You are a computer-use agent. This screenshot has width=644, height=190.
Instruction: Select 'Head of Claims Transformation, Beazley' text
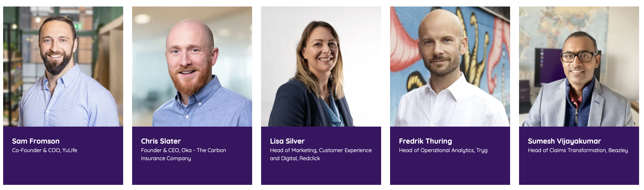tap(578, 150)
